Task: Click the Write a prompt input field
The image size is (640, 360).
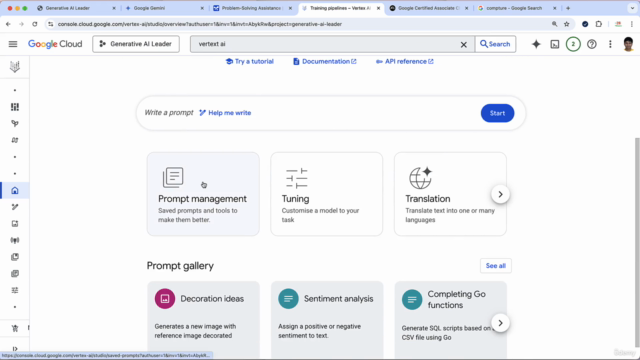Action: click(331, 113)
